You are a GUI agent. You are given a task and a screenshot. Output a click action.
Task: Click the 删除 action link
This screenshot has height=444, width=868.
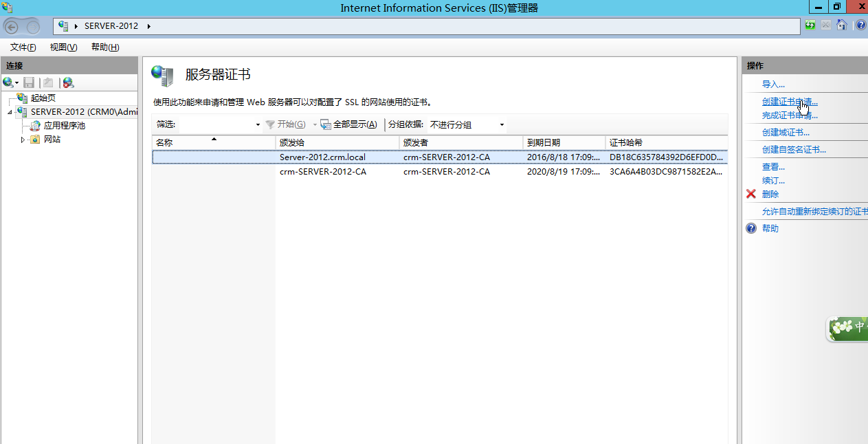point(770,195)
